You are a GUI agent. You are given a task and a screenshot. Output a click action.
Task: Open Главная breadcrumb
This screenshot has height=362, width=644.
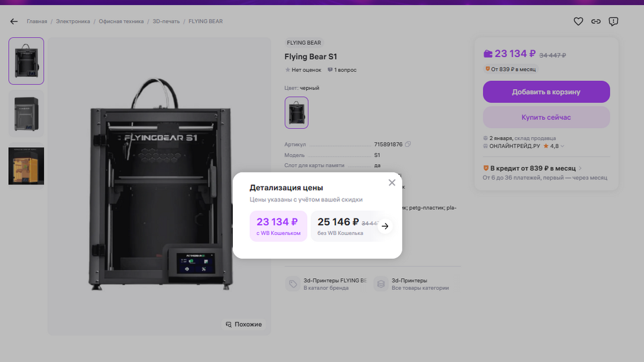click(37, 21)
